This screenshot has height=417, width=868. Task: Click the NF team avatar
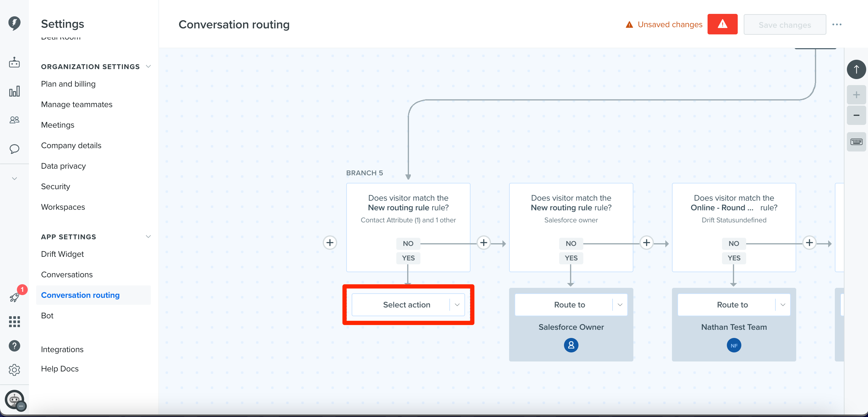[x=733, y=345]
